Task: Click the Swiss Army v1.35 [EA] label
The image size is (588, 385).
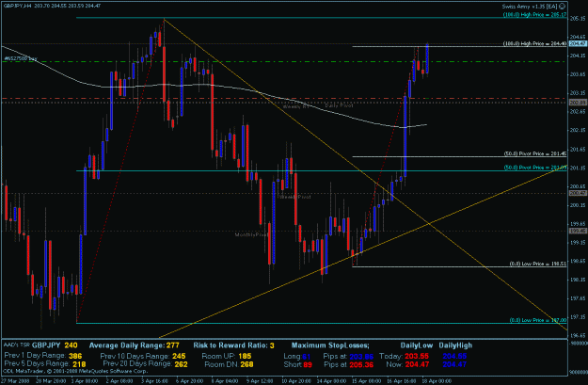Action: 530,7
